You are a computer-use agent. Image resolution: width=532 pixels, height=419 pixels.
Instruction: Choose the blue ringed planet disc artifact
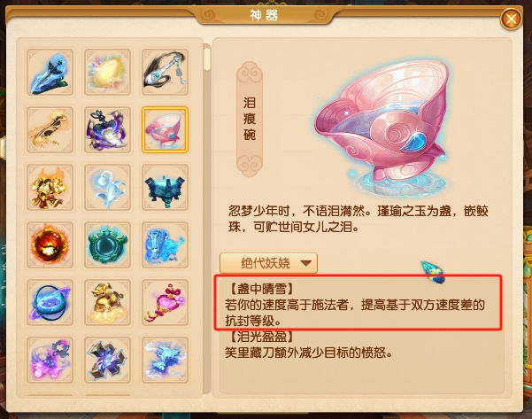50,303
